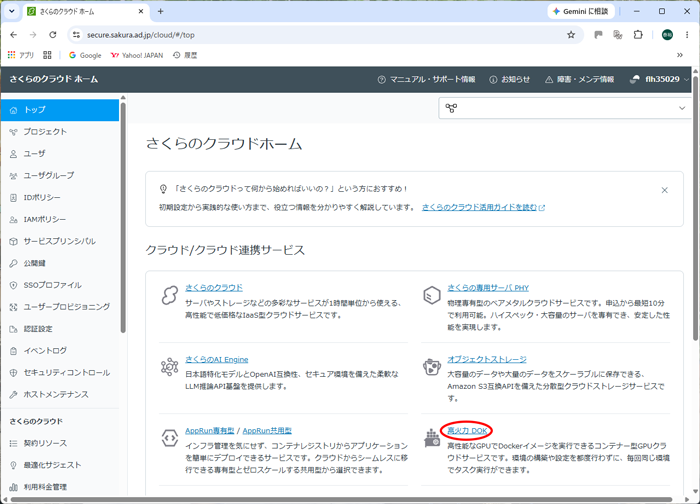The image size is (700, 504).
Task: Open さくらのAI Engine link
Action: tap(217, 359)
